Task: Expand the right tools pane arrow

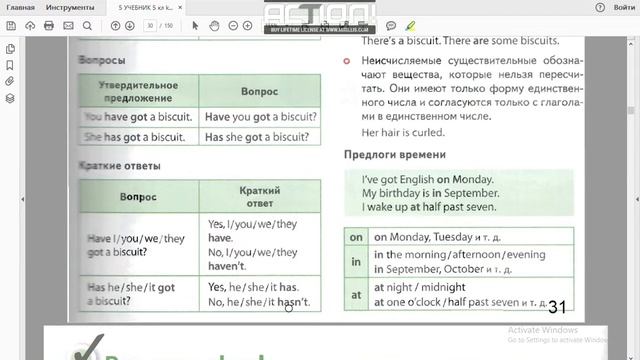Action: (x=637, y=199)
